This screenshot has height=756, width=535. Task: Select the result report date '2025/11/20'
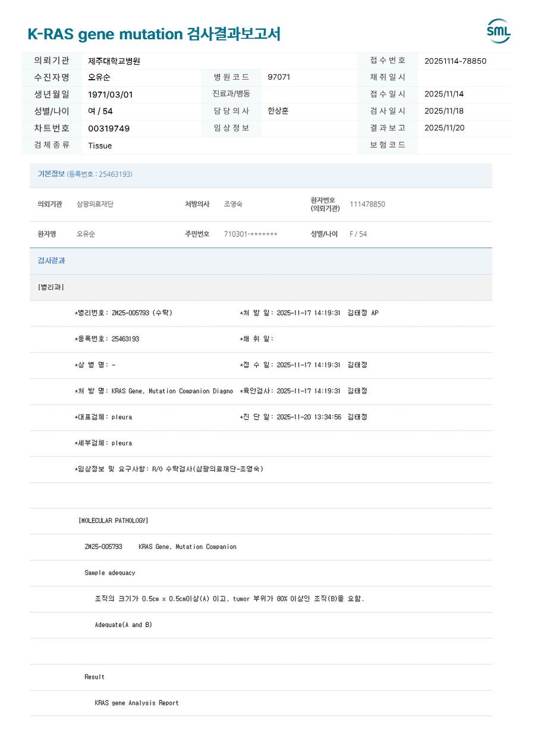click(x=445, y=128)
